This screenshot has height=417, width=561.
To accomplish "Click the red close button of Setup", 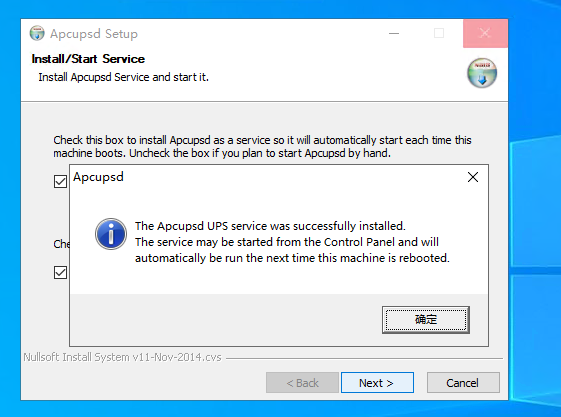I will click(x=485, y=33).
